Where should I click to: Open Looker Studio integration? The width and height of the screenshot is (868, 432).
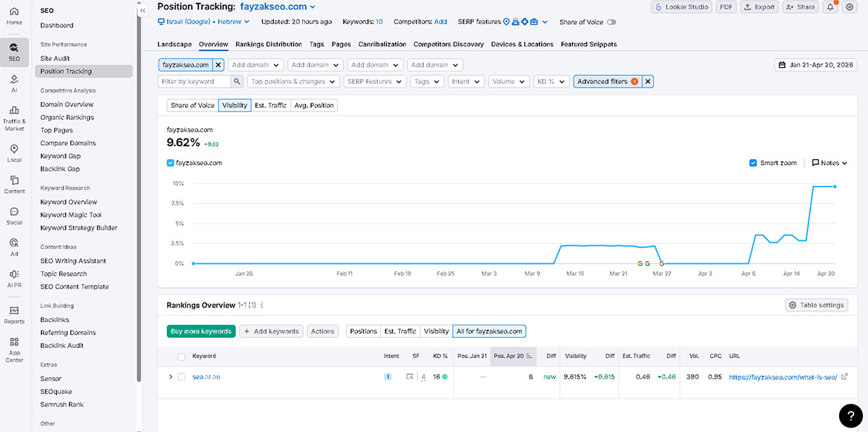tap(681, 7)
